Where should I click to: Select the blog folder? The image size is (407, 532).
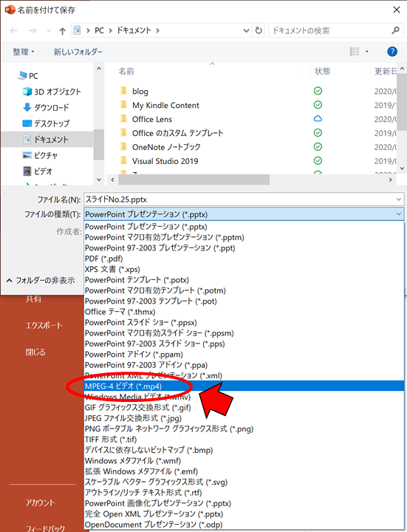coord(140,92)
